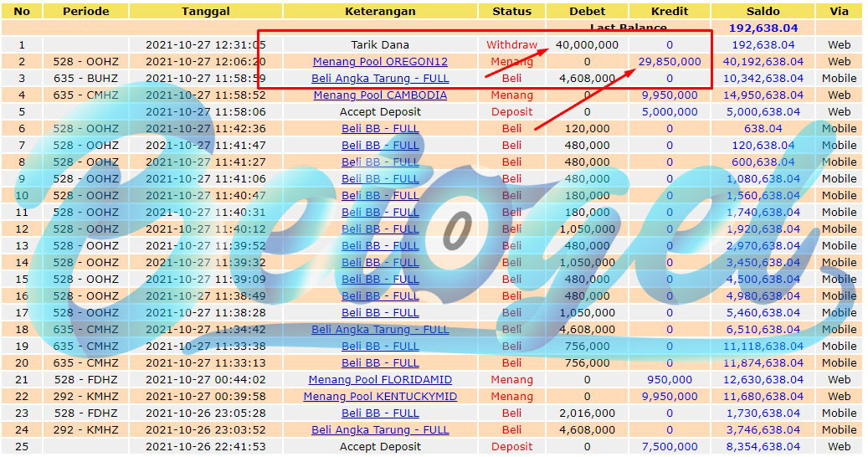Viewport: 868px width, 457px height.
Task: Click the Saldo column header
Action: click(x=763, y=11)
